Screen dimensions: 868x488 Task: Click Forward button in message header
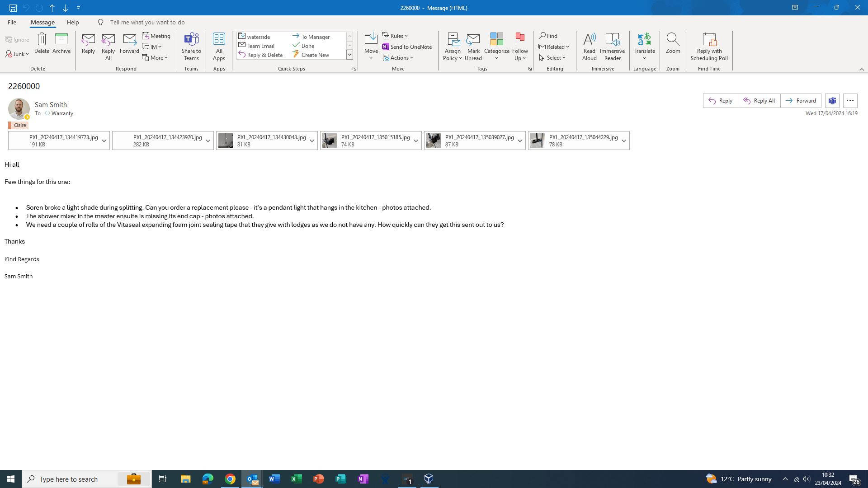(x=801, y=101)
